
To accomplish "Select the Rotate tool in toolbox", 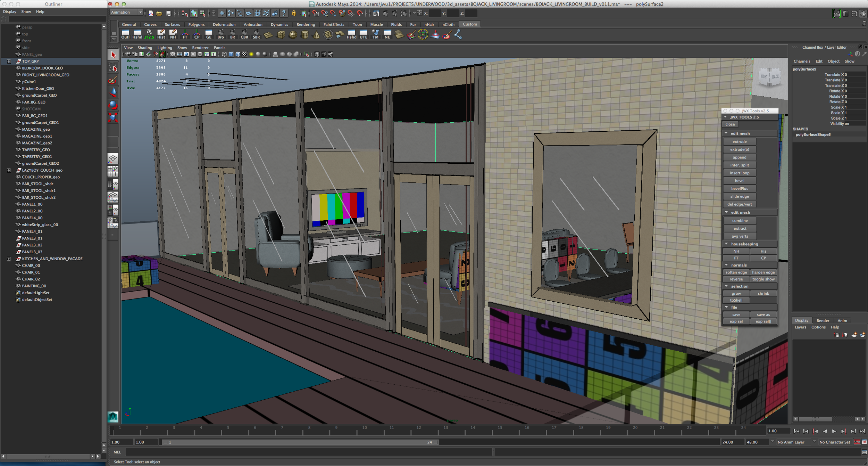I will click(113, 105).
